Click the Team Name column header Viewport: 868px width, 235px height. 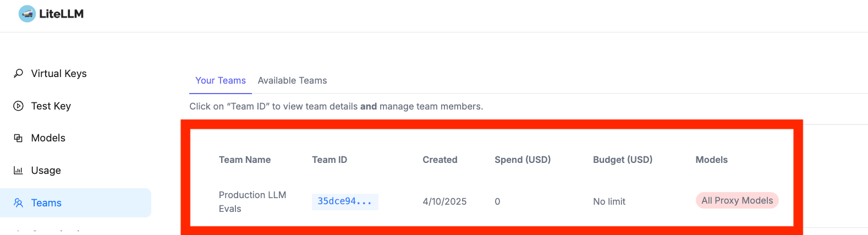coord(245,160)
